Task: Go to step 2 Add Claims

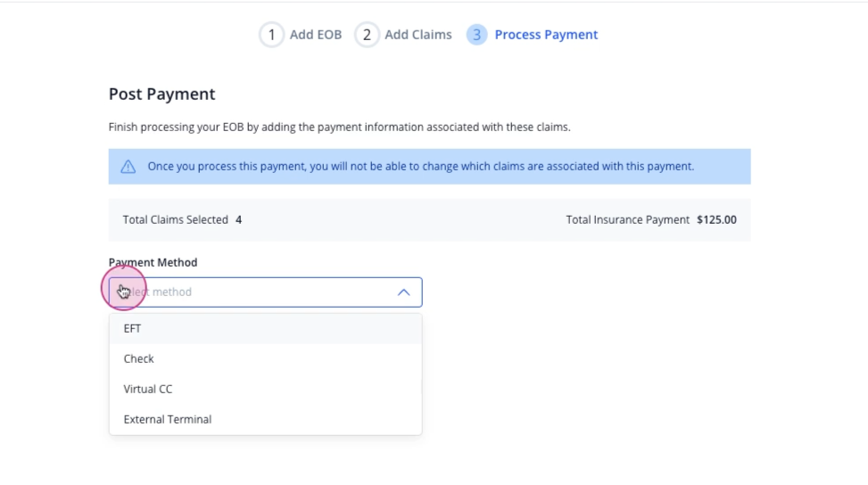Action: (403, 35)
